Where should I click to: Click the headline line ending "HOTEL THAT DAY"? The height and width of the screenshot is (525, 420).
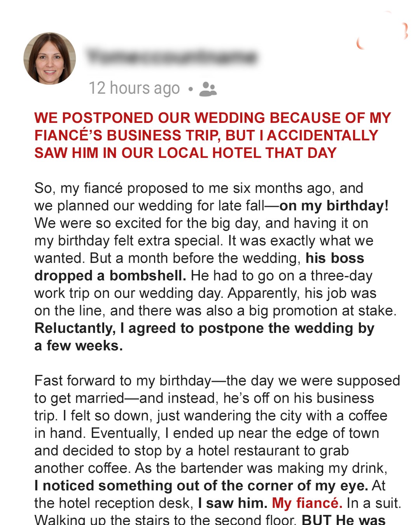[x=185, y=153]
